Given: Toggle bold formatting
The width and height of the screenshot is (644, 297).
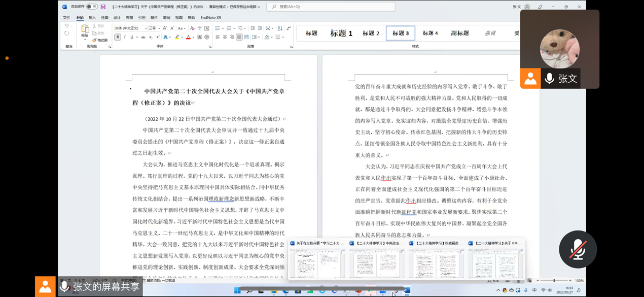Looking at the screenshot, I should click(x=118, y=37).
